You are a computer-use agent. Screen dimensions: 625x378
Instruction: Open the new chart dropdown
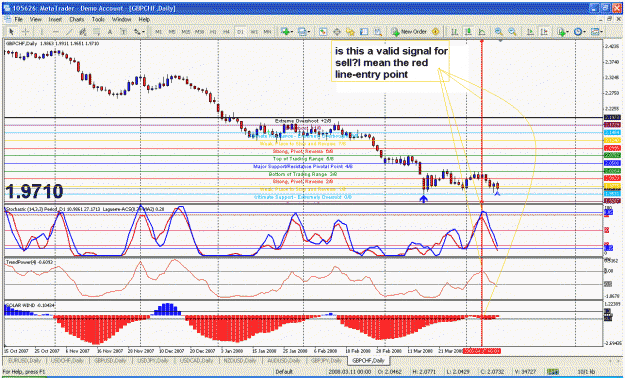pos(287,32)
